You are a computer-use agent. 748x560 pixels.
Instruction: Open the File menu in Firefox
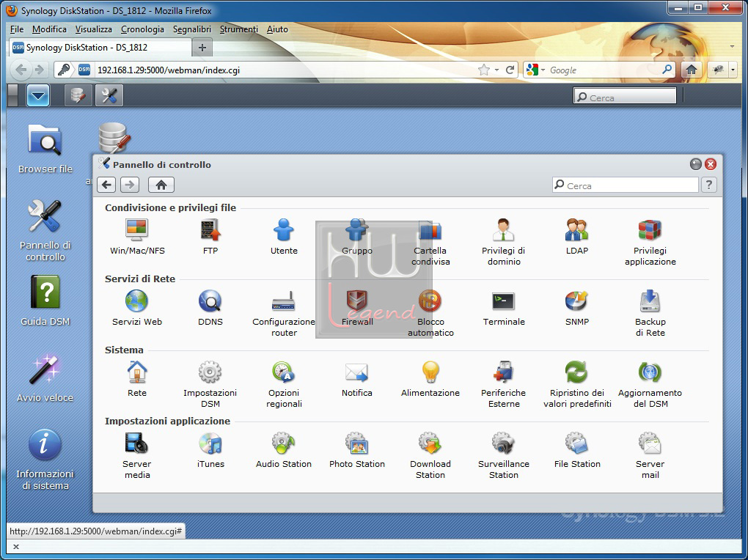point(17,29)
